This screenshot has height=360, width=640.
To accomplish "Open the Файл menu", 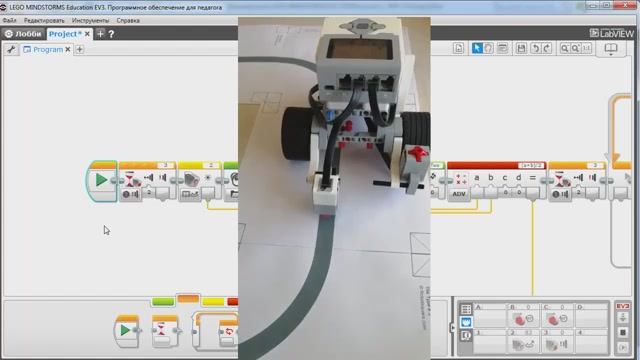I will [x=9, y=20].
